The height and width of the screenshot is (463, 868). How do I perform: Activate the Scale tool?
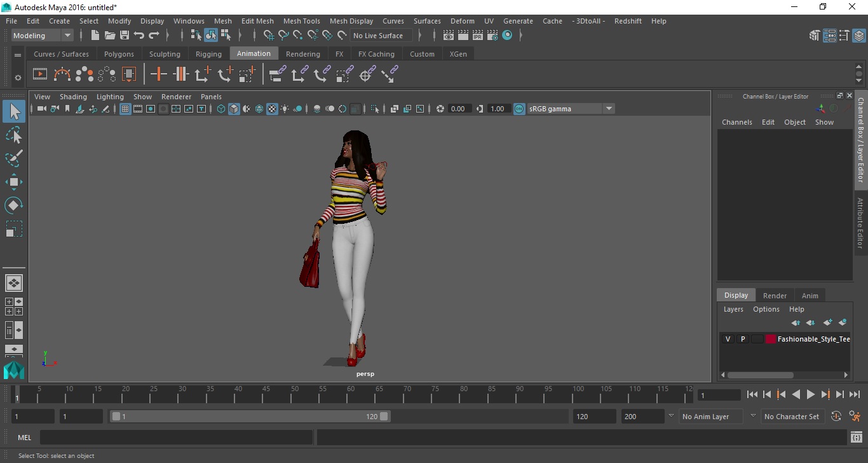[x=14, y=229]
